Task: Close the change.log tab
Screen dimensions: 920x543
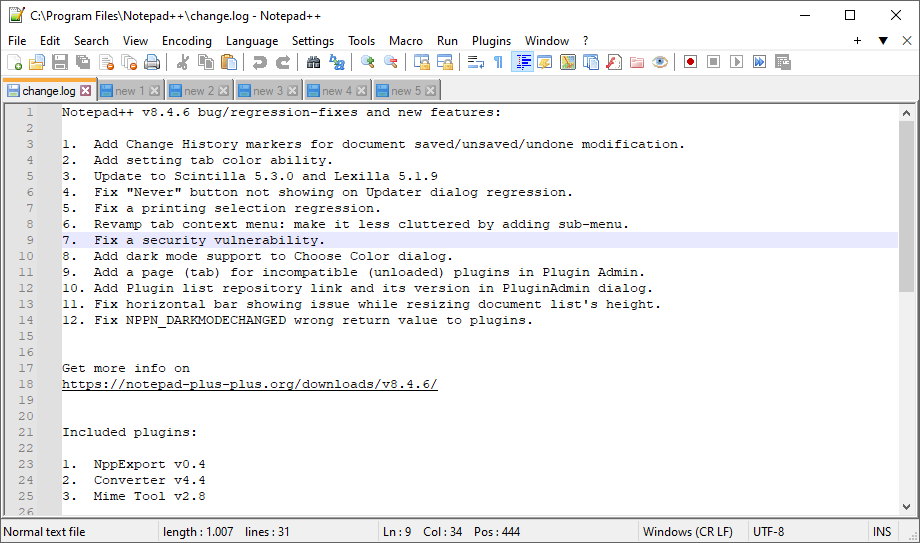Action: pyautogui.click(x=86, y=90)
